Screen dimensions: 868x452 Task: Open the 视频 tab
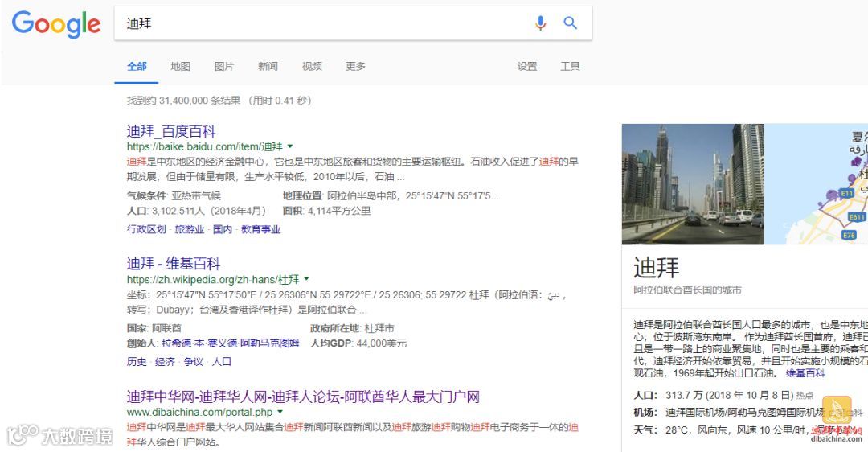[312, 67]
